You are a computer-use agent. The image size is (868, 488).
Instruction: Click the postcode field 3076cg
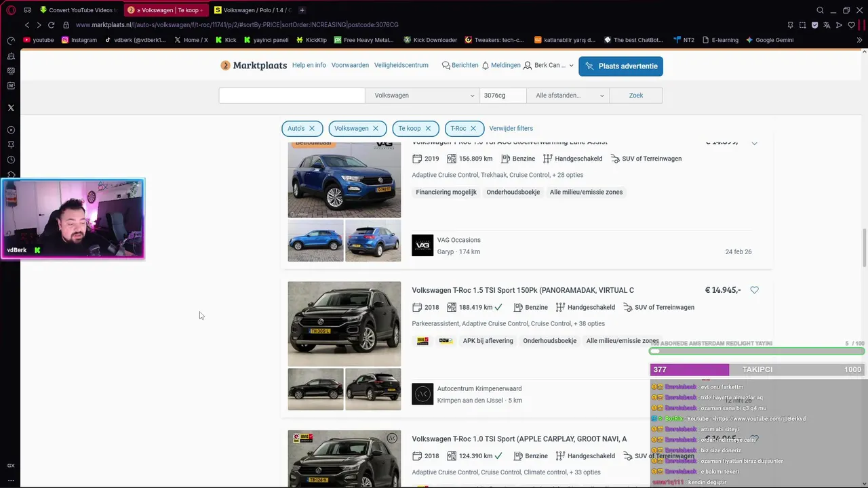click(x=502, y=96)
